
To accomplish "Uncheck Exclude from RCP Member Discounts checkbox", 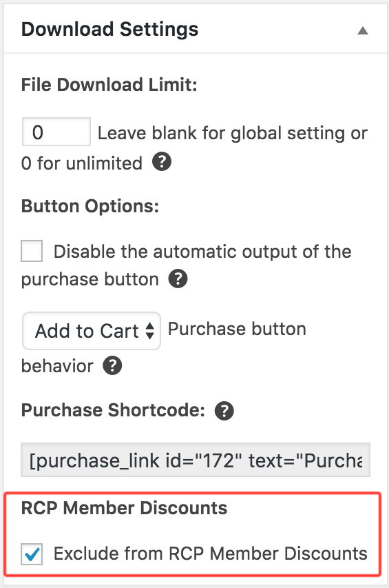I will 32,554.
